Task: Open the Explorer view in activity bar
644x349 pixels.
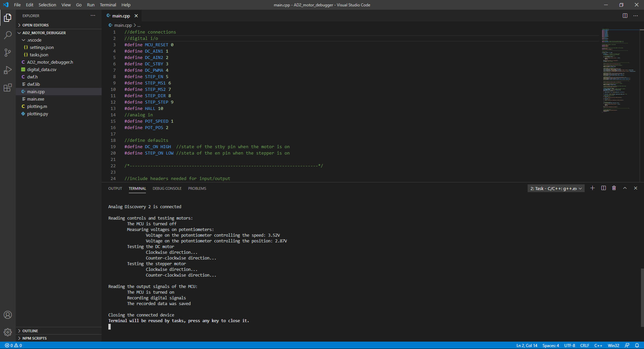Action: coord(8,17)
